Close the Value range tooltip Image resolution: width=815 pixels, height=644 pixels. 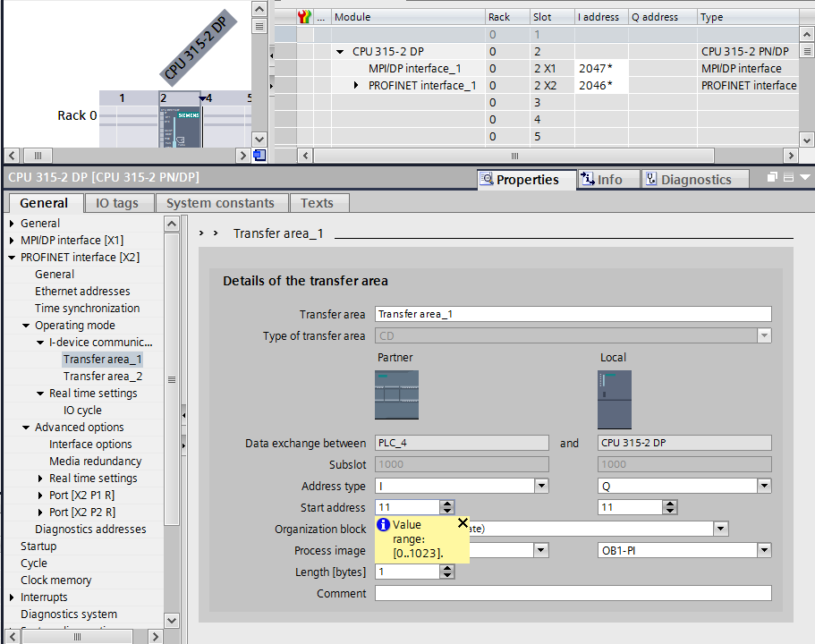(463, 523)
